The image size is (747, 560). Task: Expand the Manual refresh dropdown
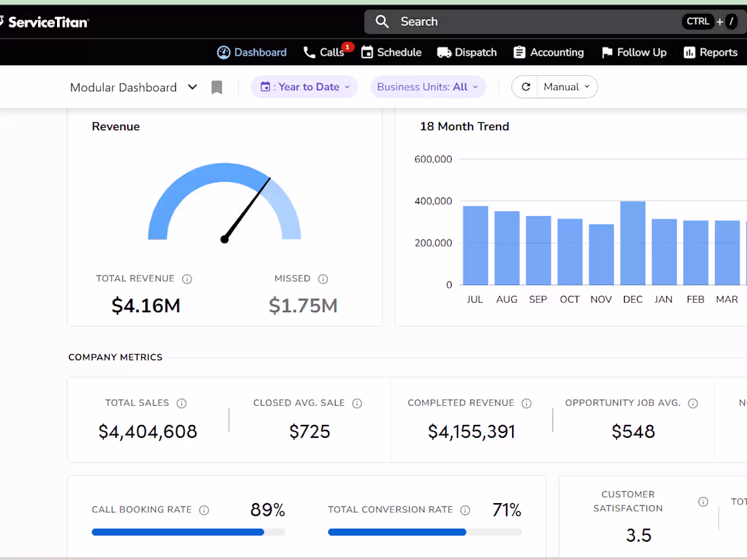[x=567, y=87]
